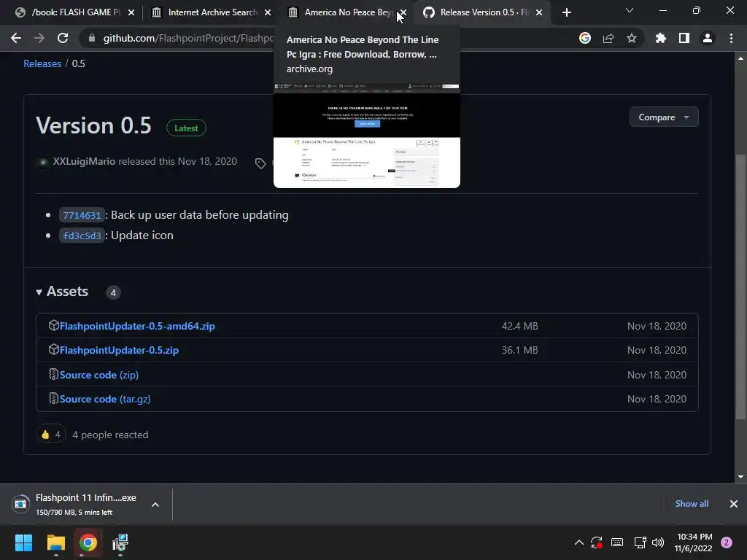Open the Chrome extensions puzzle icon

point(660,38)
